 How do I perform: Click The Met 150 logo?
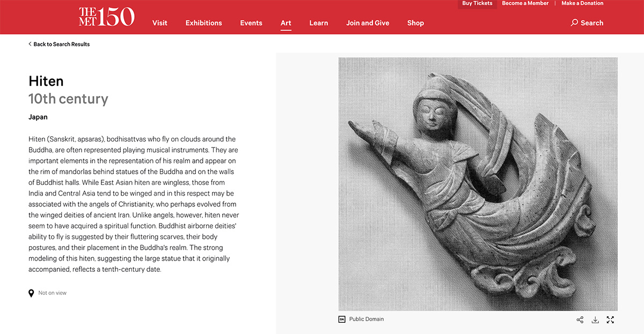[106, 17]
